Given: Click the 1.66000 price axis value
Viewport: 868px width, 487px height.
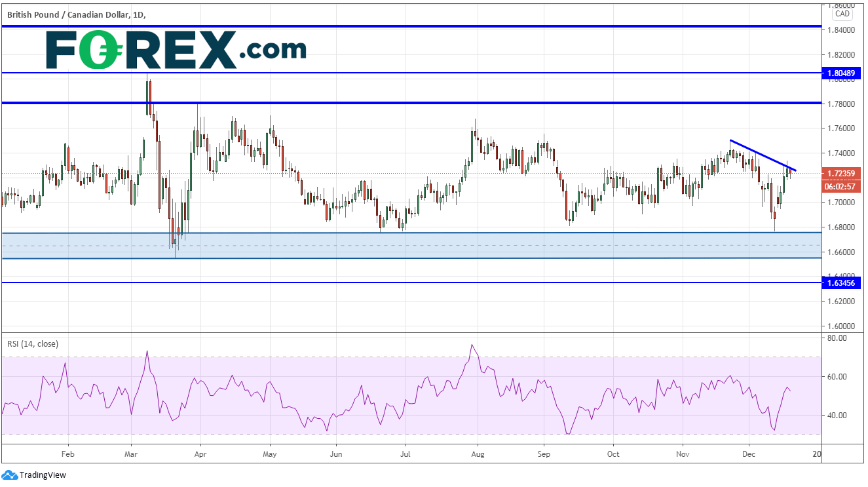Looking at the screenshot, I should click(841, 252).
